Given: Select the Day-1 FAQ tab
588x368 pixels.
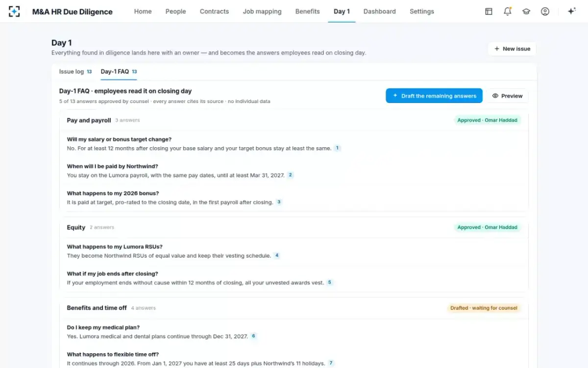Looking at the screenshot, I should click(x=119, y=72).
